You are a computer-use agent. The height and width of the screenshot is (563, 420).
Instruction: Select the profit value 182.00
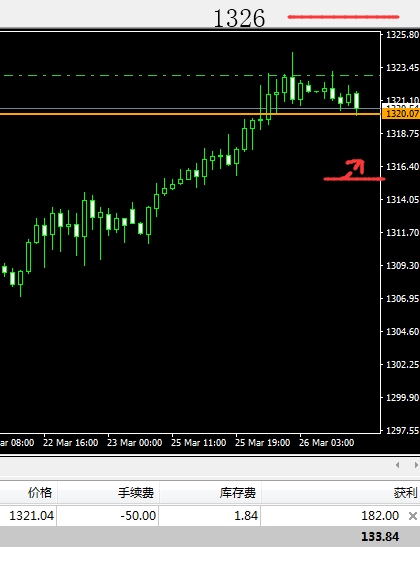380,516
